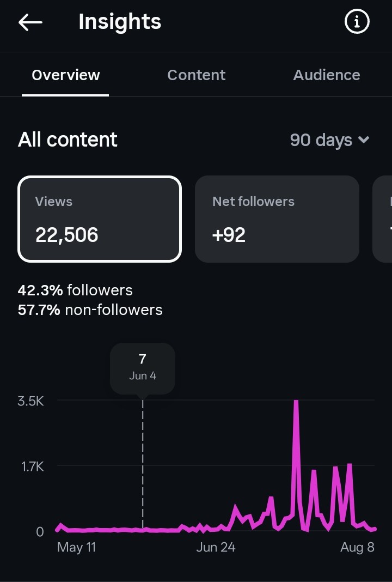Tap the dashed Jun 4 marker line
Viewport: 392px width, 582px height.
[143, 465]
